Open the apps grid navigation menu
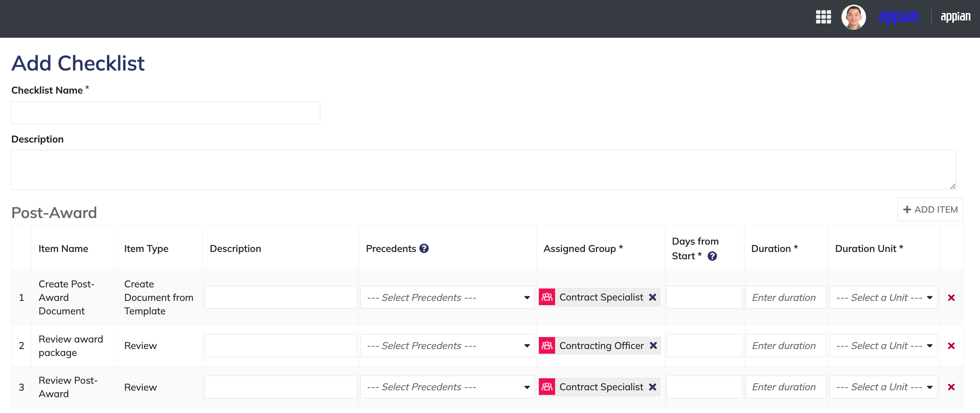 pyautogui.click(x=823, y=17)
